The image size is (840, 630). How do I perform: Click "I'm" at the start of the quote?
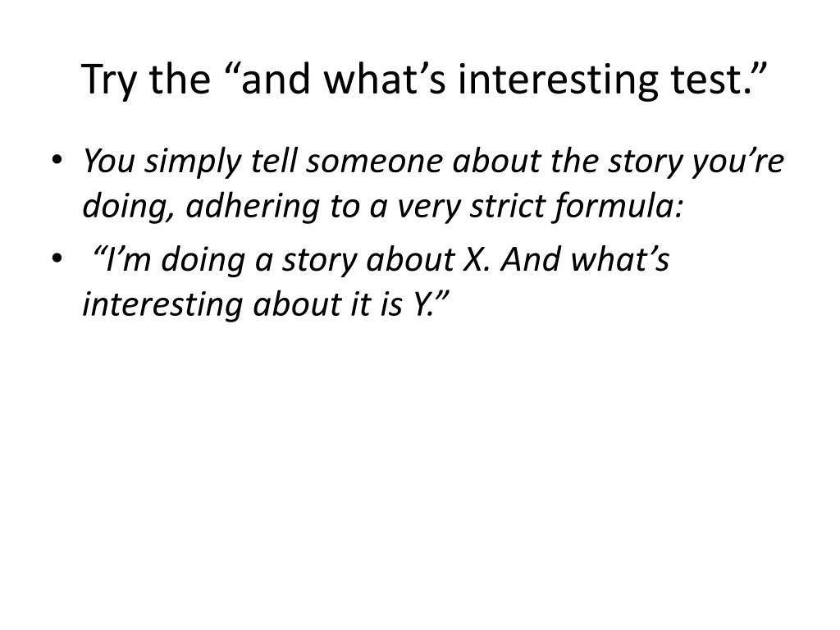127,259
